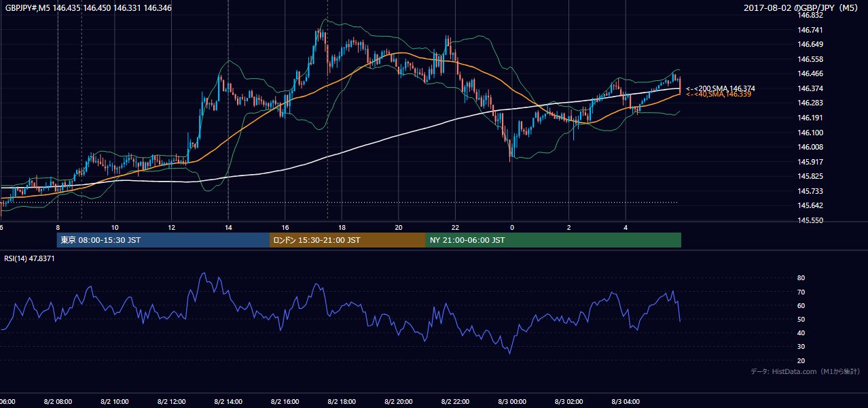Select the 8/3 02:00 date axis label
868x408 pixels.
pyautogui.click(x=568, y=402)
